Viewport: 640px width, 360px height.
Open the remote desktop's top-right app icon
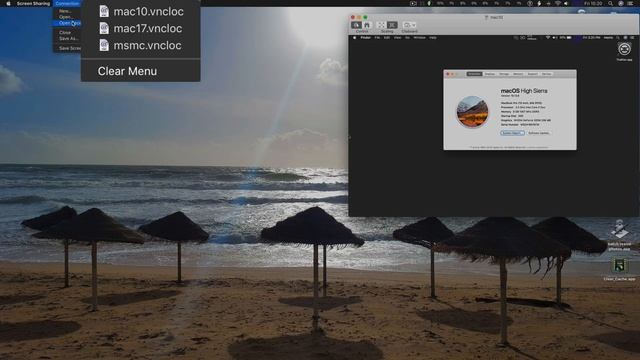[624, 49]
